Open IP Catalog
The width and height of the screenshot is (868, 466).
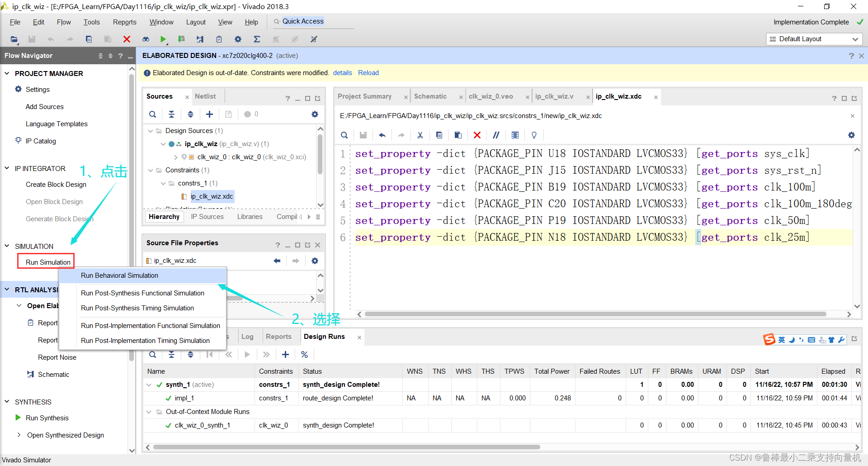tap(41, 141)
